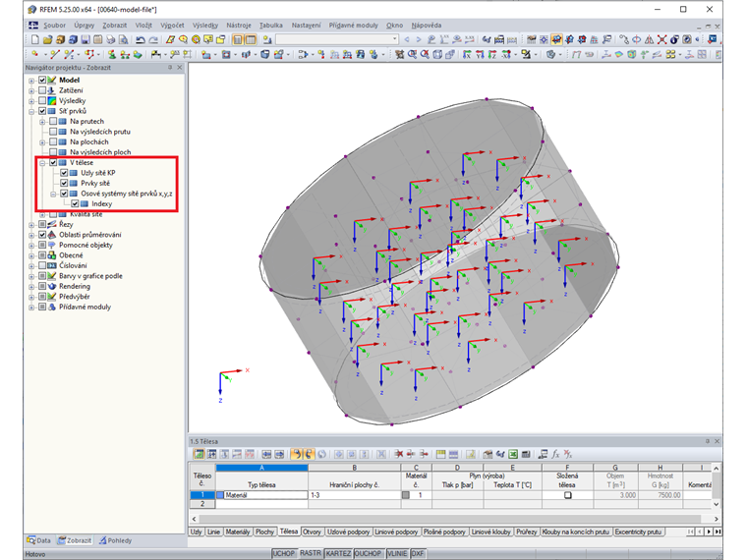Redo the last action
Screen dimensions: 747x560
153,39
